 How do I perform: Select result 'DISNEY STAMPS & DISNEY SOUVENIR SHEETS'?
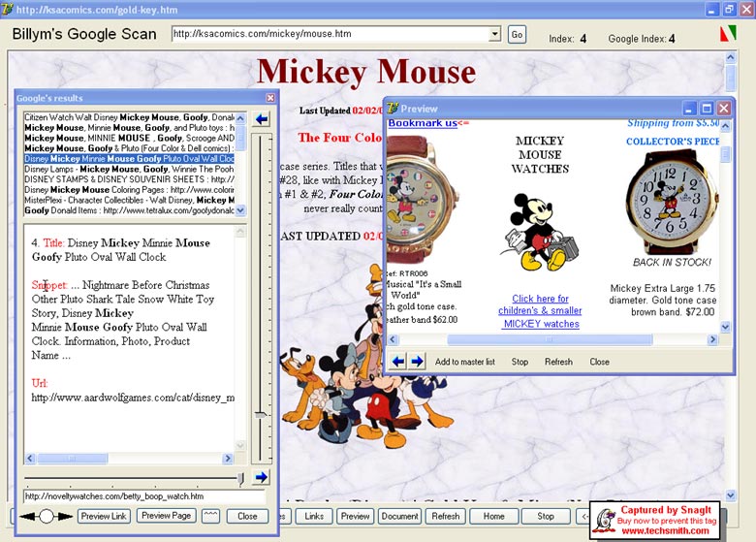click(x=129, y=179)
